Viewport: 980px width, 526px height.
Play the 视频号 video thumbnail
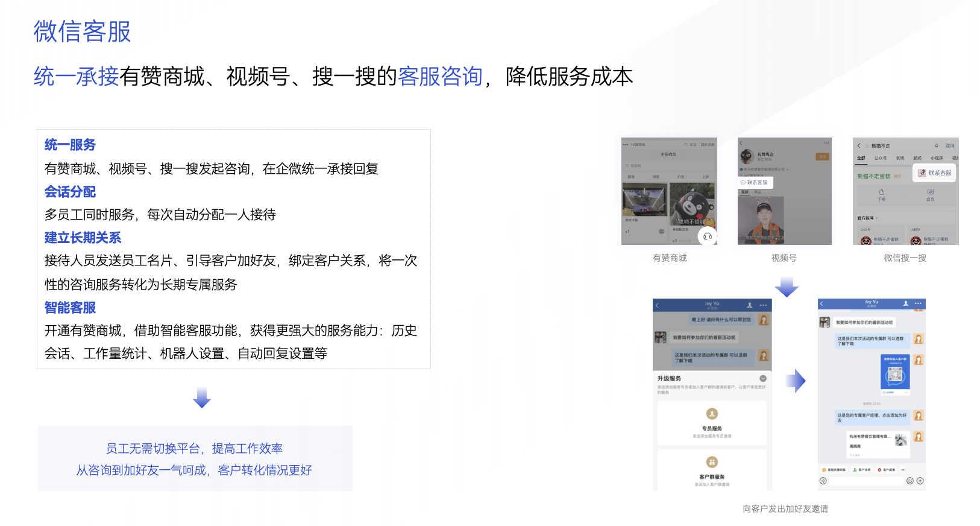coord(761,220)
